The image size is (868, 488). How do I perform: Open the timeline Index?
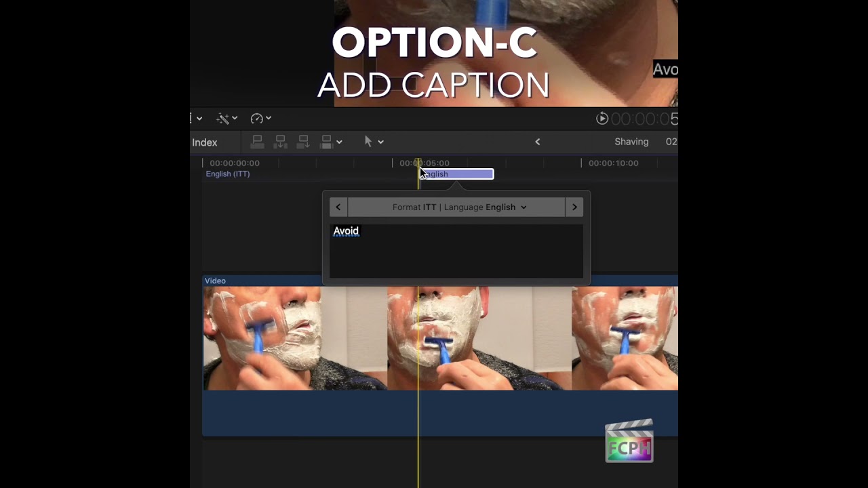point(204,142)
